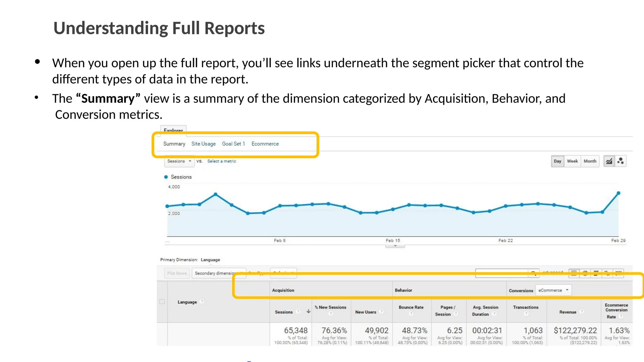Tick the select-all checkbox beside Language
This screenshot has width=644, height=362.
(162, 302)
